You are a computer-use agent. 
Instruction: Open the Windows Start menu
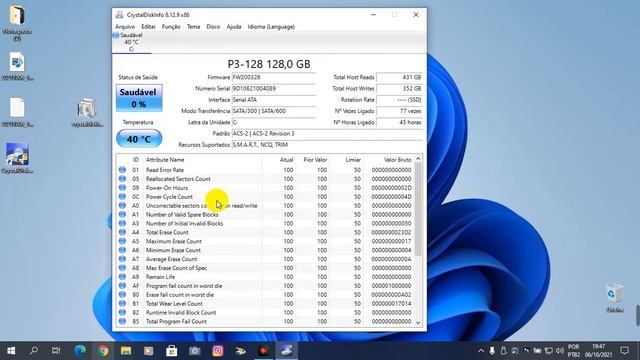11,351
